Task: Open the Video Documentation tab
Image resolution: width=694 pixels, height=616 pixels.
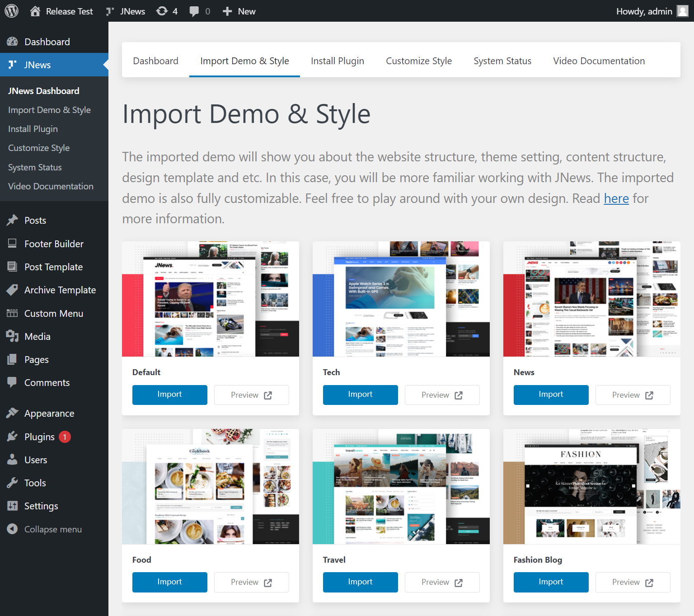Action: (x=599, y=61)
